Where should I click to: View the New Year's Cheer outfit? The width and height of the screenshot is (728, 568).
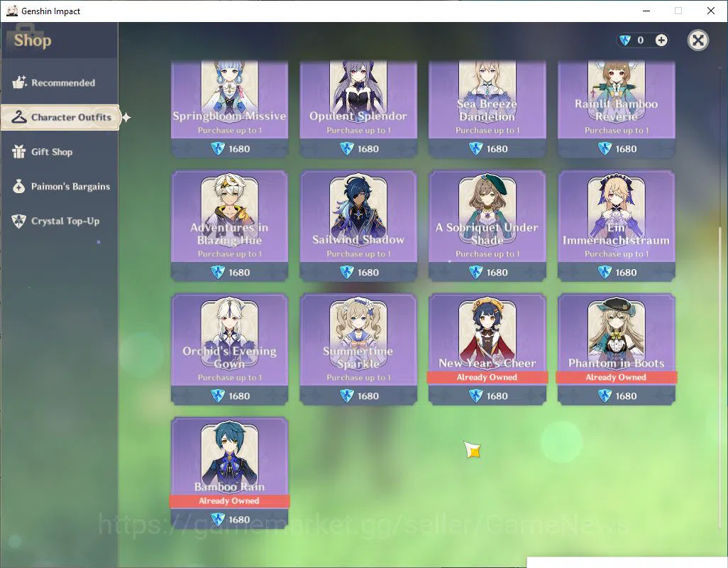point(487,349)
